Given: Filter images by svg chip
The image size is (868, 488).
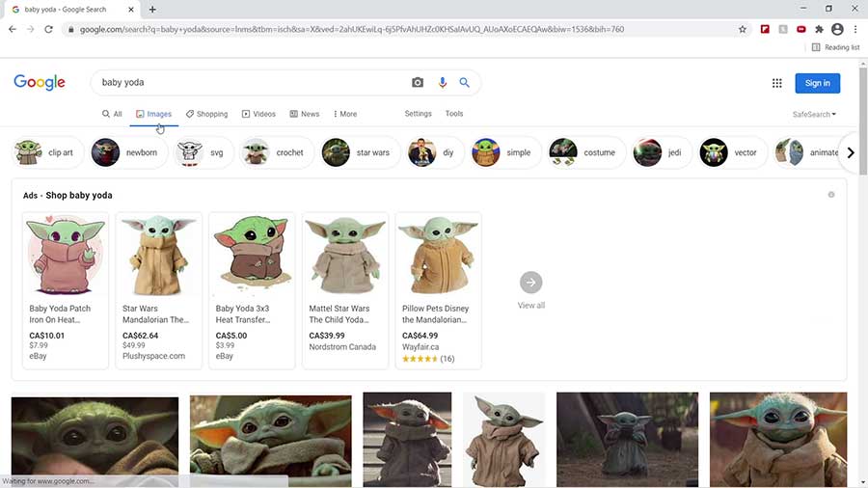Looking at the screenshot, I should coord(203,152).
